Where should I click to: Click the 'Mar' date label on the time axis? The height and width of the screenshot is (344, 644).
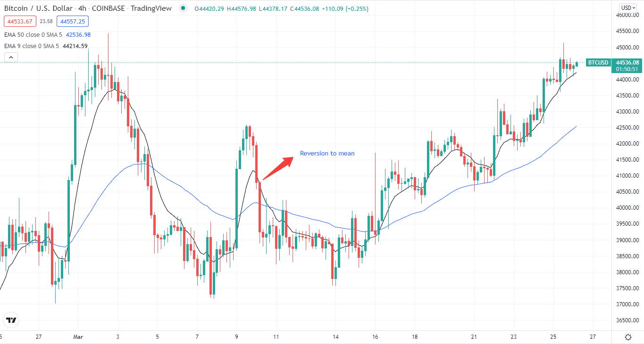(78, 337)
